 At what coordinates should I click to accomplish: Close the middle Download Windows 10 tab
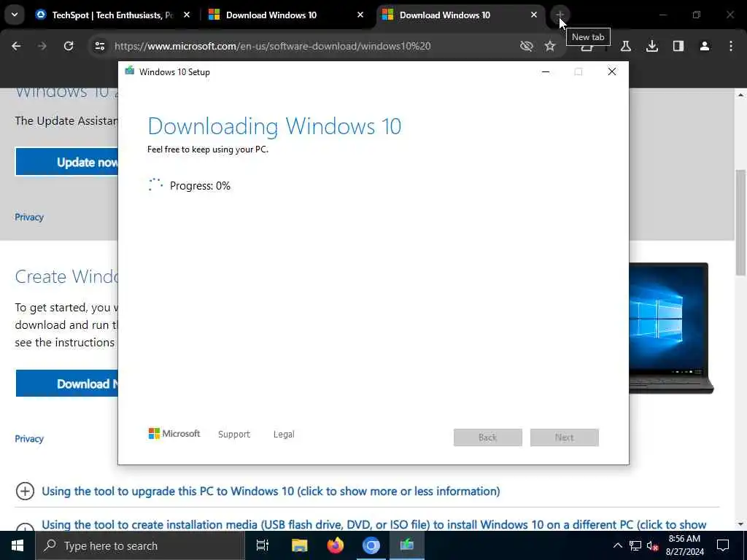pyautogui.click(x=360, y=15)
